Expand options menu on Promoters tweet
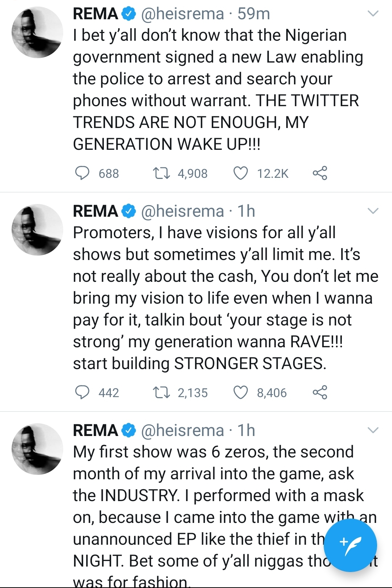 373,211
